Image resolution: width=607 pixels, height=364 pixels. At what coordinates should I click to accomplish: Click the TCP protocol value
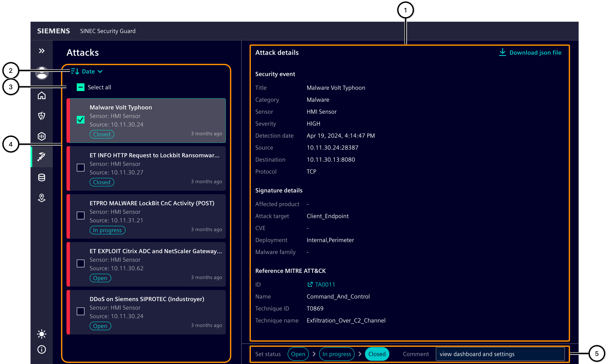(311, 171)
